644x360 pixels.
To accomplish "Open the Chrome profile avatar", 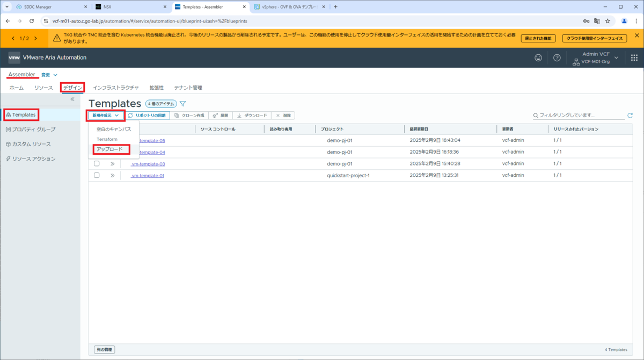I will 624,21.
